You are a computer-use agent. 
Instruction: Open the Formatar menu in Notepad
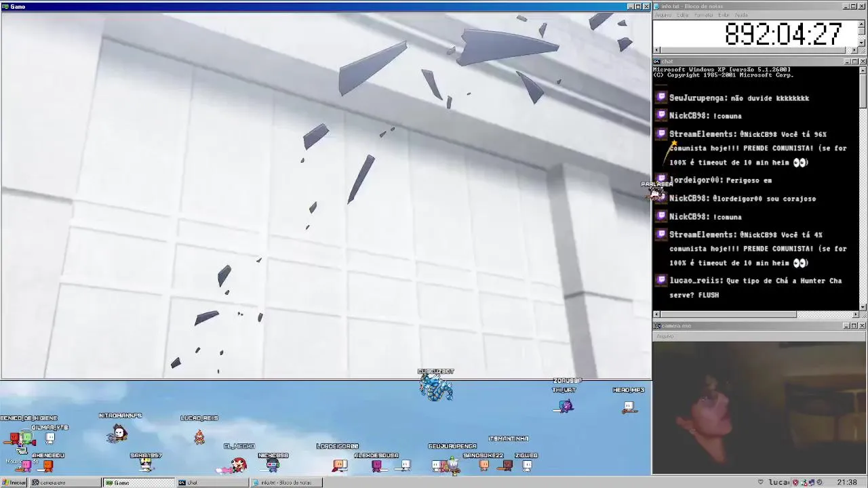704,15
